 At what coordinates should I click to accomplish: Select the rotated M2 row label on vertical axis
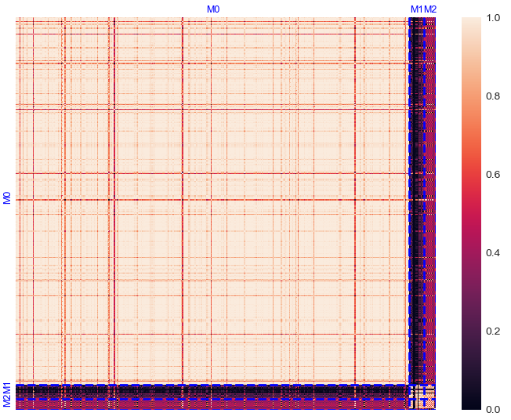7,401
